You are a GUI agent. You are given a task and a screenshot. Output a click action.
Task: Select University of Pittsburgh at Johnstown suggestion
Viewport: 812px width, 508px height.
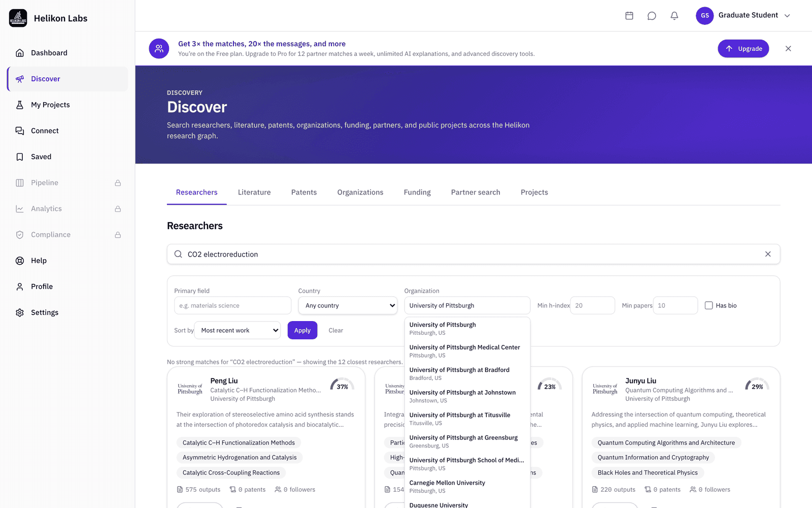pyautogui.click(x=467, y=396)
